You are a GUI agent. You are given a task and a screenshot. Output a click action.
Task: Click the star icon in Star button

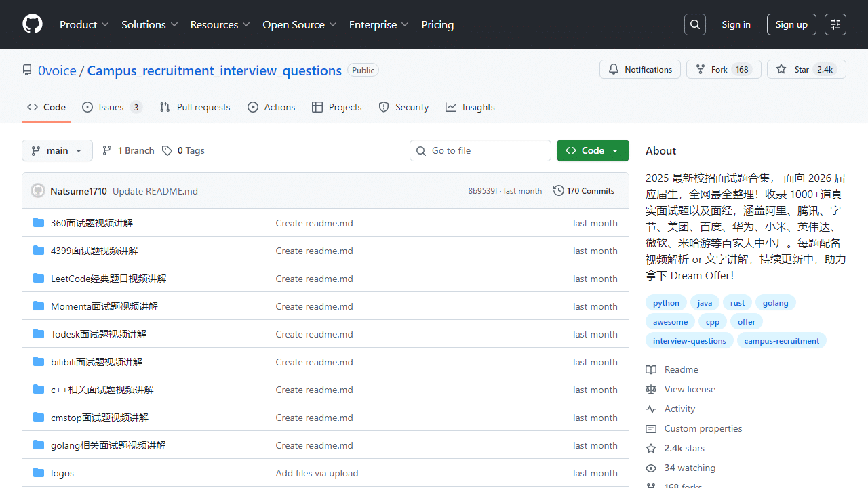[781, 69]
